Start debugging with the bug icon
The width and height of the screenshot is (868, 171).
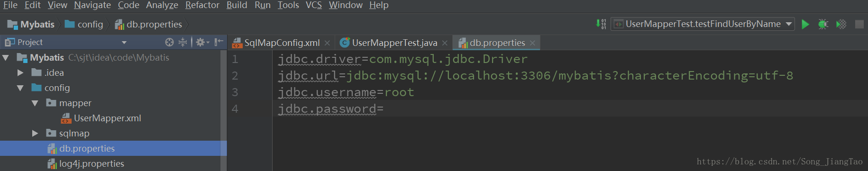point(823,24)
